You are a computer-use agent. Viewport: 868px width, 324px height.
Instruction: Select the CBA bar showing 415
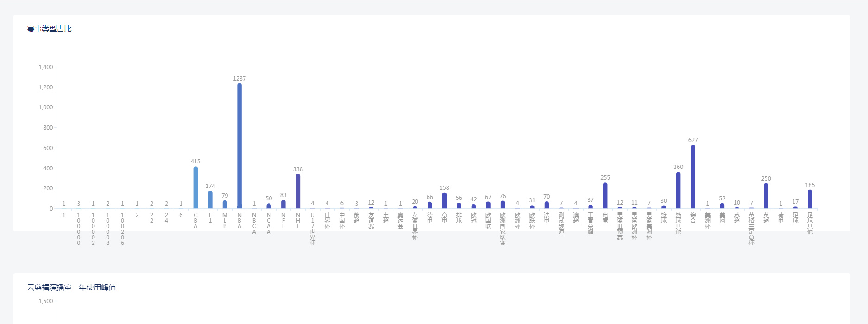195,187
